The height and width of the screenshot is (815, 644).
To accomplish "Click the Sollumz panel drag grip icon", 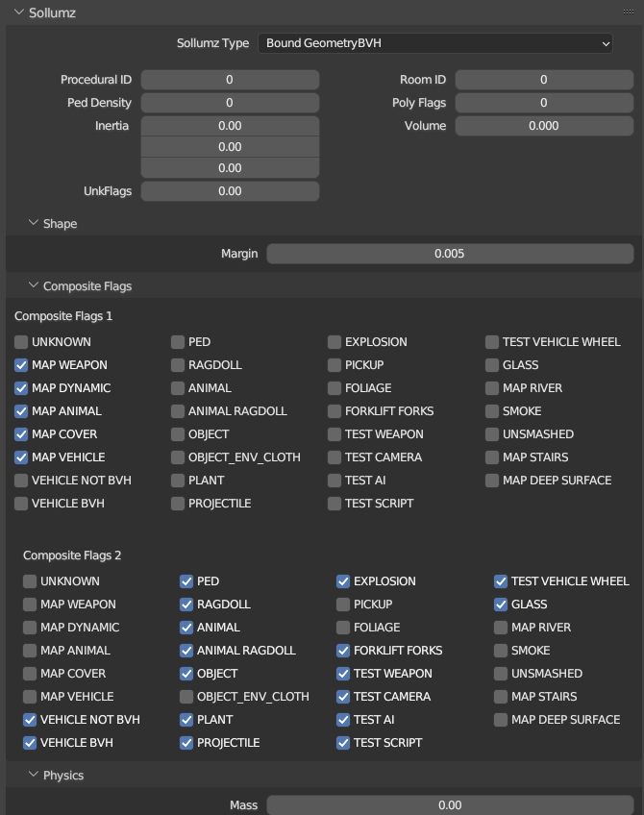I will point(630,12).
